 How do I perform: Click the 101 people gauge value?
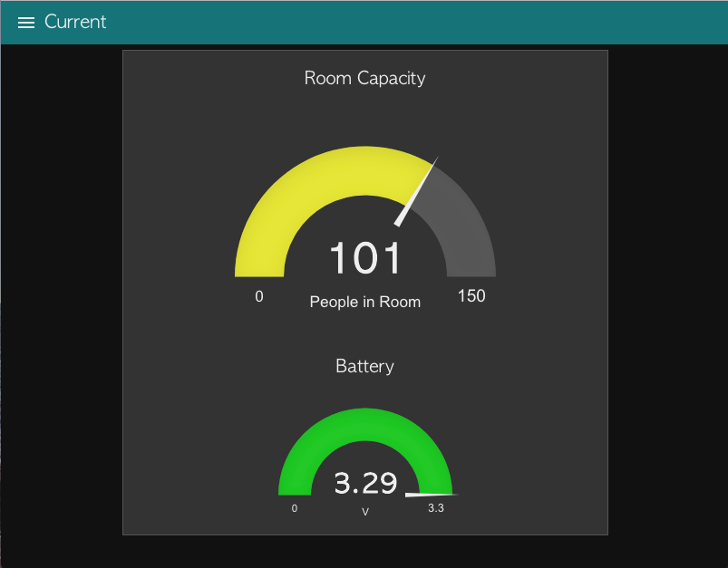(x=364, y=257)
